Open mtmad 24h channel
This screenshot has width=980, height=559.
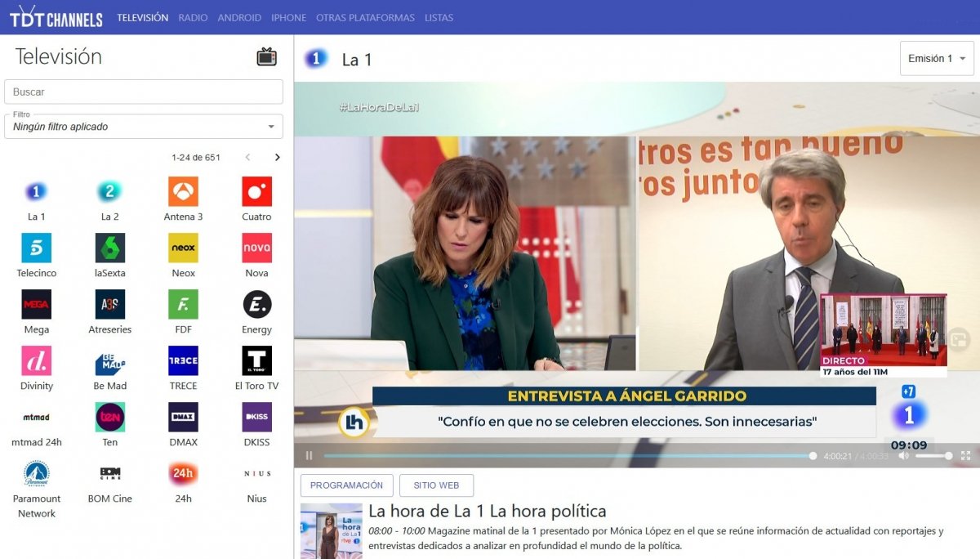(36, 418)
